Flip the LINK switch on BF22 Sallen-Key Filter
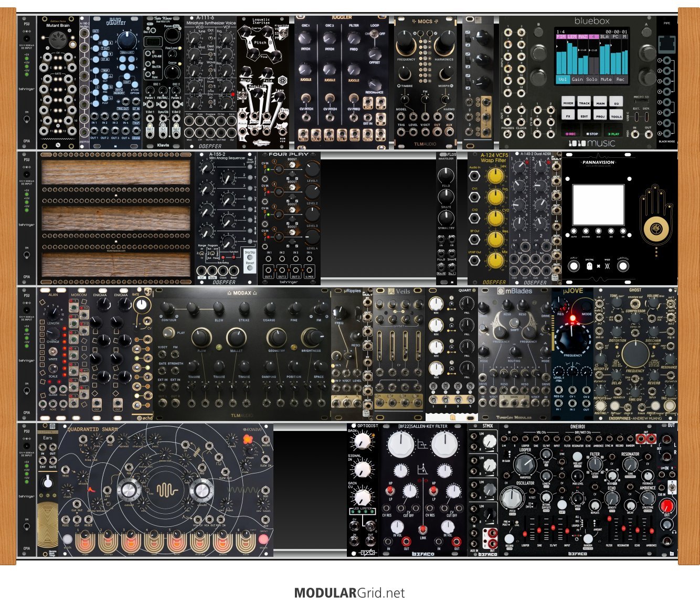Screen dimensions: 700x604 (422, 530)
